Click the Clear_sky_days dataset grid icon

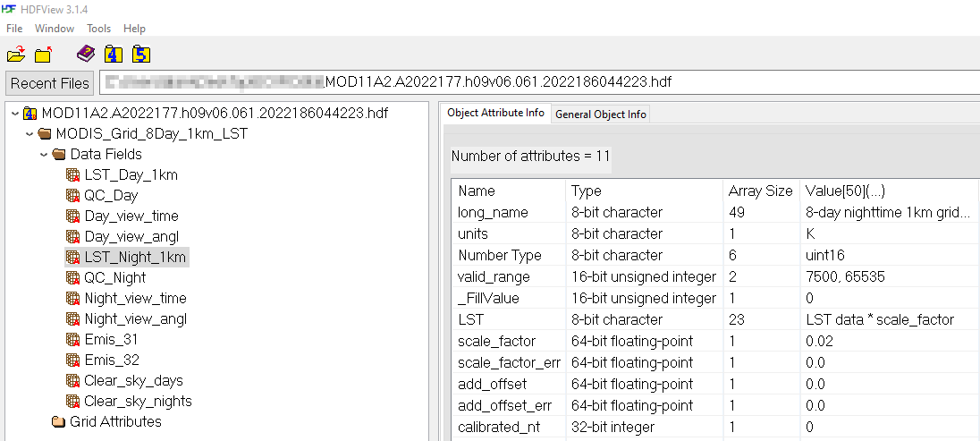coord(73,381)
